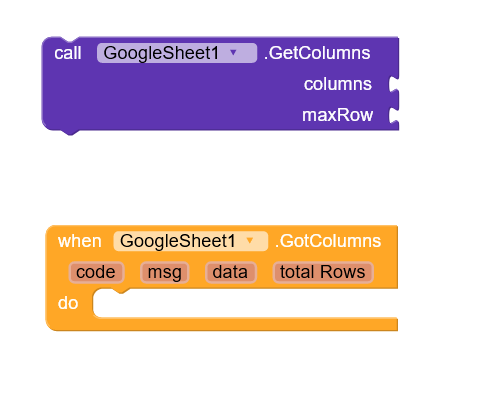Viewport: 477px width, 399px height.
Task: Click the 'when' keyword on orange block
Action: [80, 241]
